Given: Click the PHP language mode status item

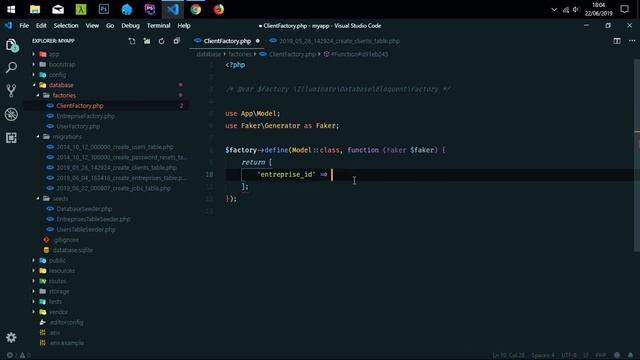Looking at the screenshot, I should tap(600, 355).
